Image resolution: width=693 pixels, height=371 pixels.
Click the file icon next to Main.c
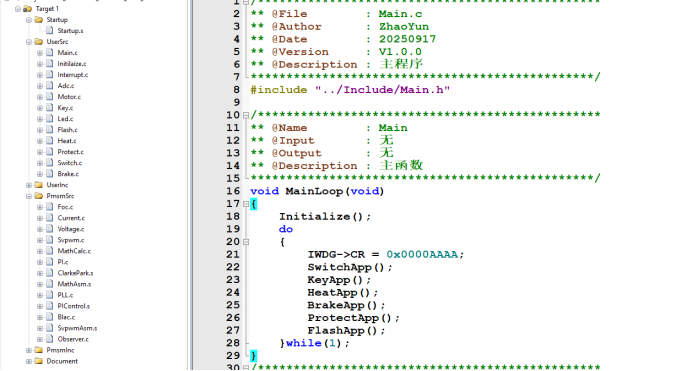50,53
